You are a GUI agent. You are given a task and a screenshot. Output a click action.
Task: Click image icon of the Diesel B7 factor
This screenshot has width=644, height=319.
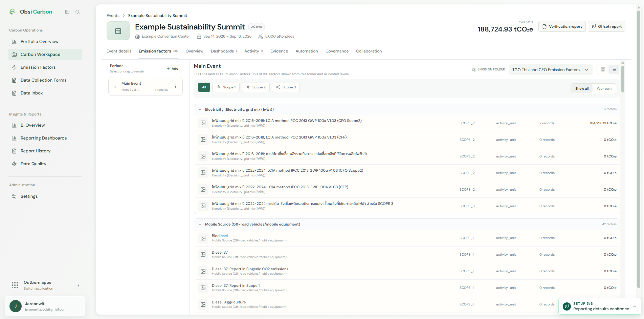click(x=203, y=255)
